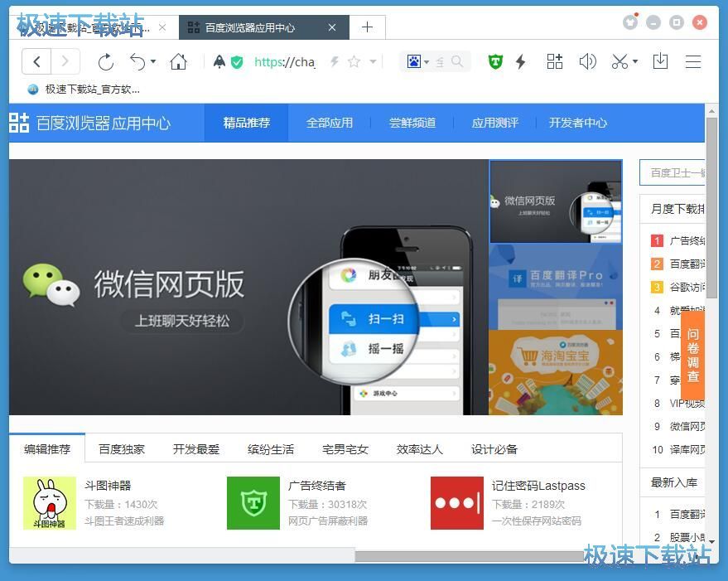The height and width of the screenshot is (581, 728).
Task: Select the 设计必备 category tab
Action: click(494, 449)
